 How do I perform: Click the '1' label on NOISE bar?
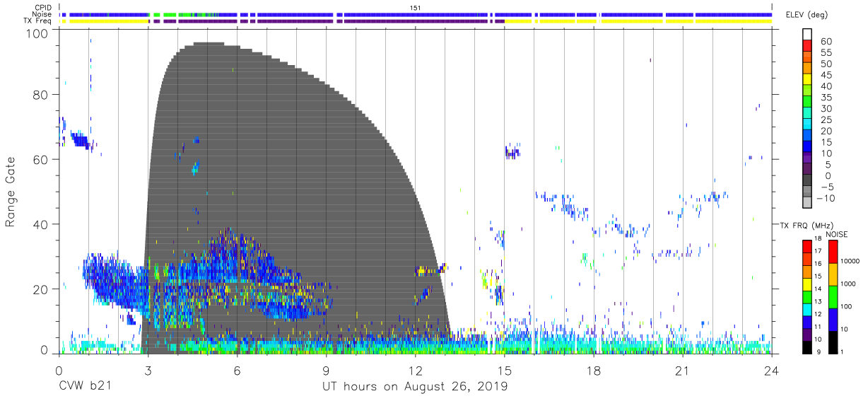[843, 352]
